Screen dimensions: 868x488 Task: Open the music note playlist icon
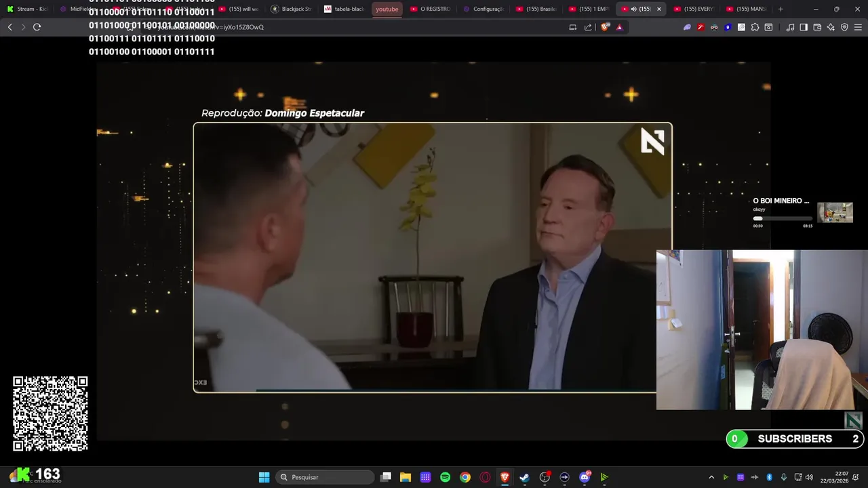pos(790,27)
